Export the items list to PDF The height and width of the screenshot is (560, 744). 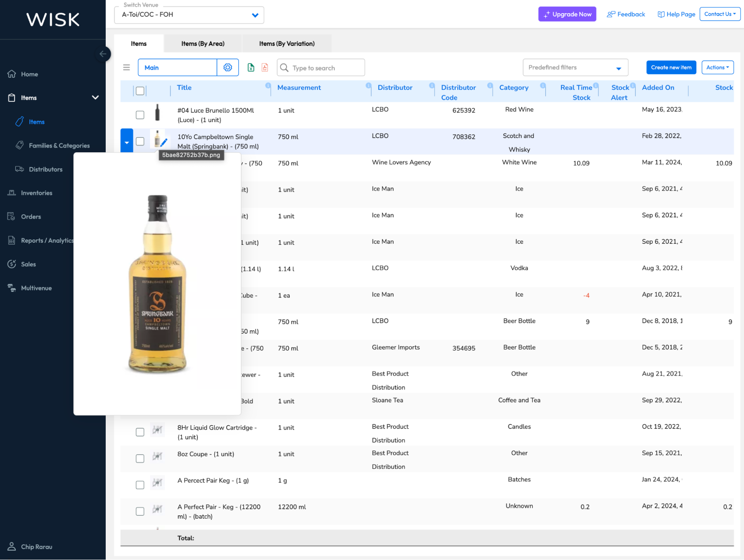tap(265, 67)
